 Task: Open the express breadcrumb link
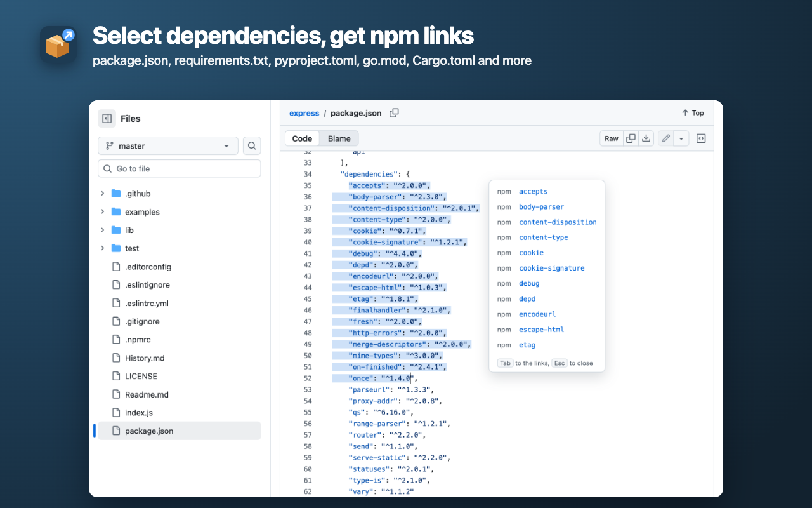tap(304, 113)
